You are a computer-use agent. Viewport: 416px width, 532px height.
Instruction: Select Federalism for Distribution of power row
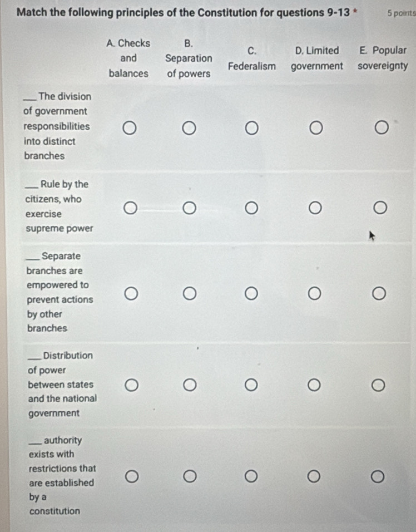[x=252, y=385]
